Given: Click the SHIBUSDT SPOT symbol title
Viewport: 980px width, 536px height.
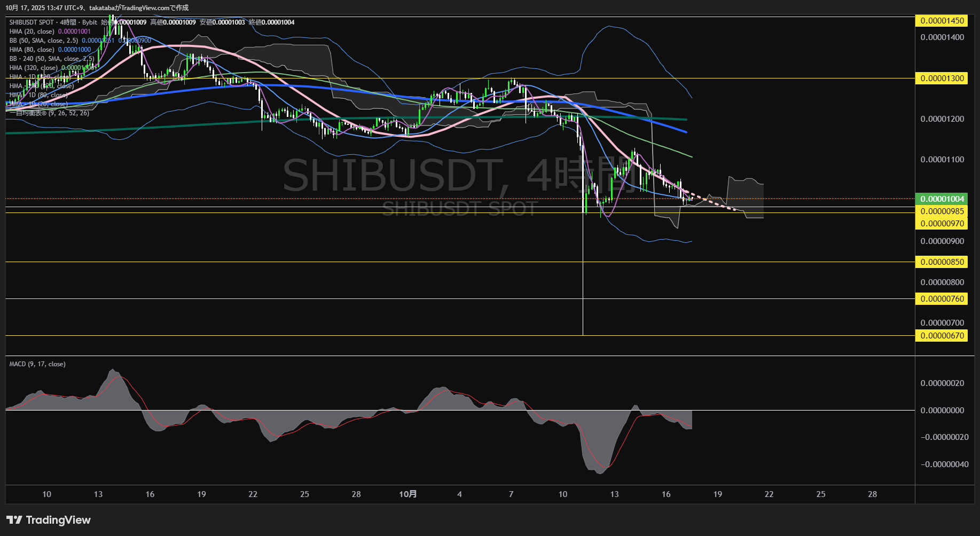Looking at the screenshot, I should click(32, 22).
